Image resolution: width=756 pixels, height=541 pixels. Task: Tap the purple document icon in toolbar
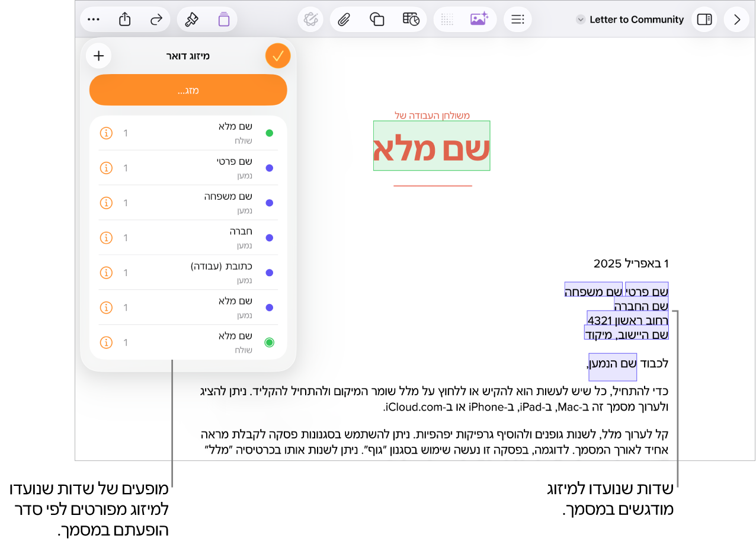[x=223, y=20]
